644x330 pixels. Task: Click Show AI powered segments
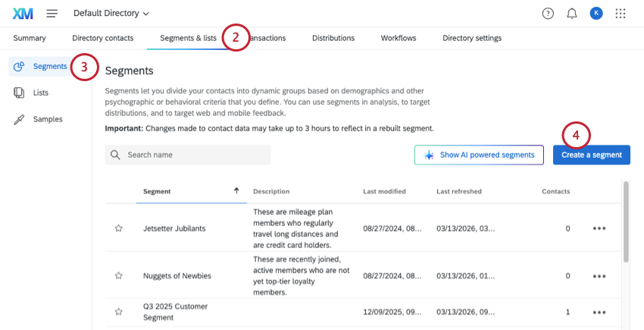(479, 155)
